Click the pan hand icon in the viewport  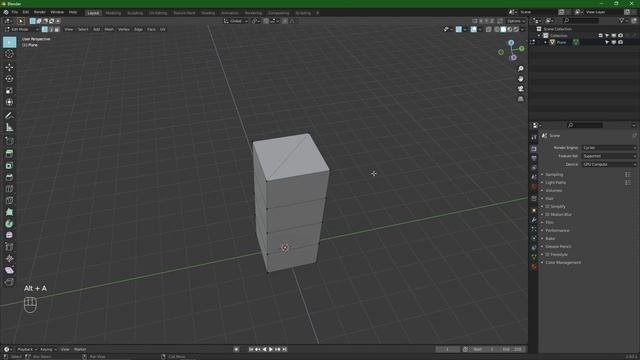[520, 79]
